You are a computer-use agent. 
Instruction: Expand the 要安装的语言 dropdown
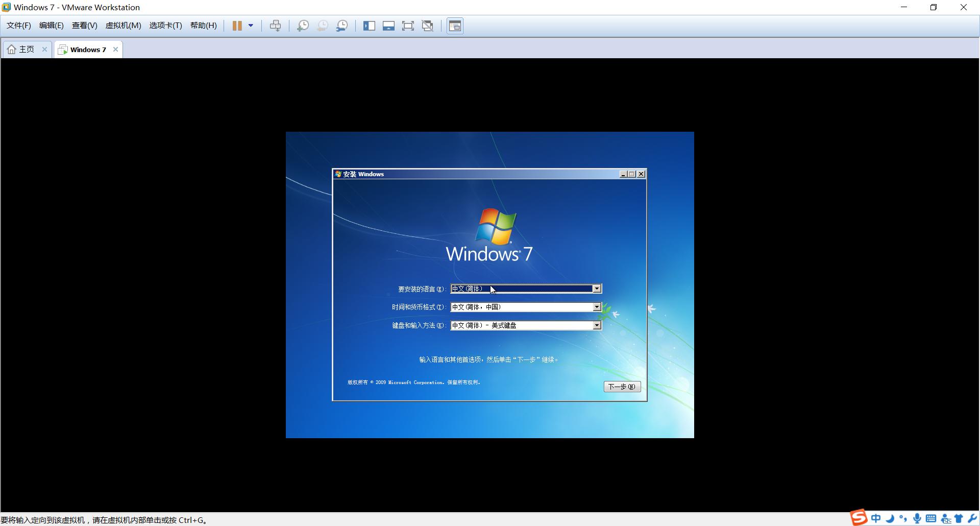596,289
